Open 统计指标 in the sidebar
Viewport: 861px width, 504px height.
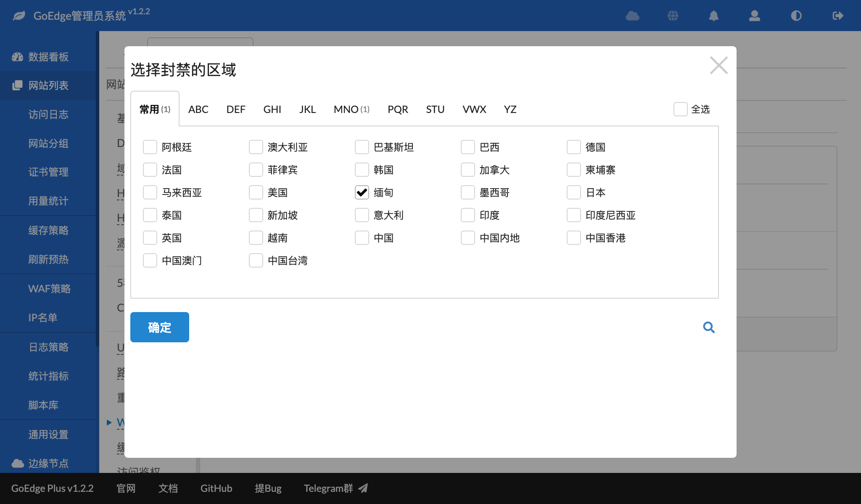pyautogui.click(x=48, y=376)
